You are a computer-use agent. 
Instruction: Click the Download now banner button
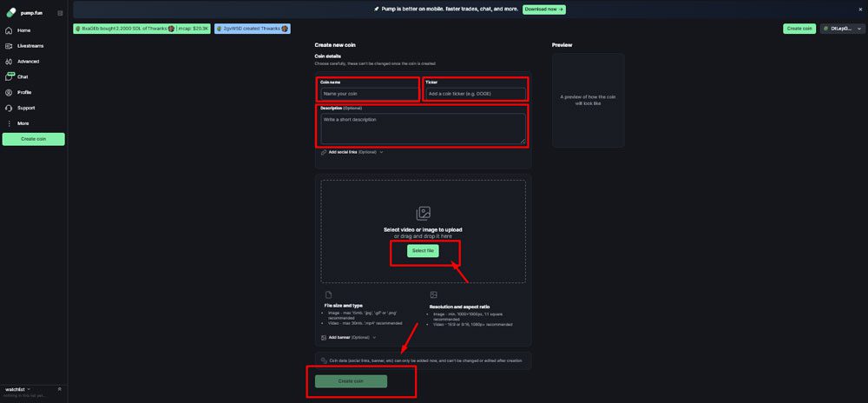[x=544, y=9]
